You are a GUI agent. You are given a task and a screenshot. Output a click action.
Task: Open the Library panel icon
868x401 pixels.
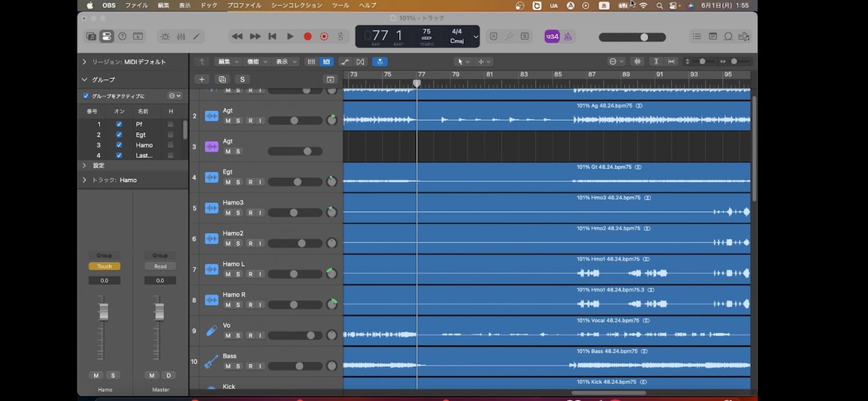click(91, 36)
